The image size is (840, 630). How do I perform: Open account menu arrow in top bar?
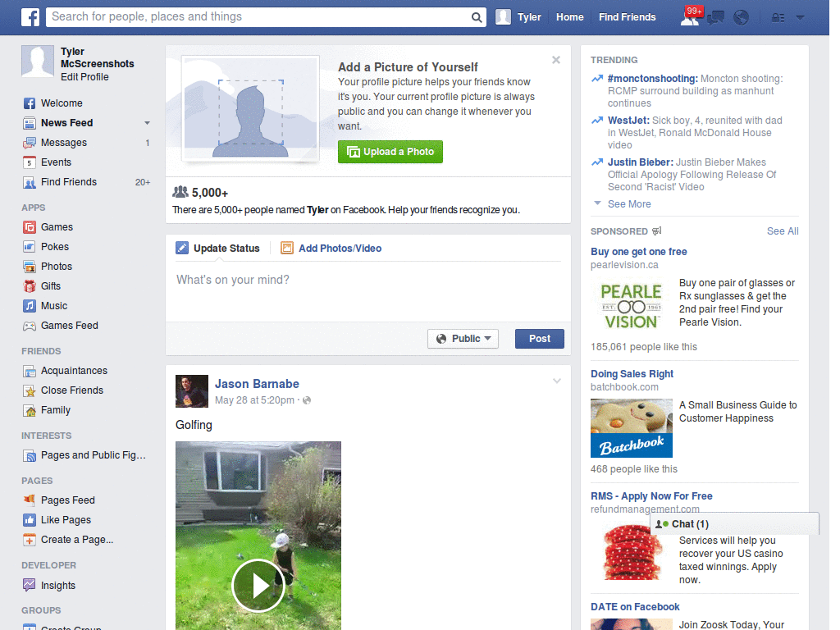point(801,18)
